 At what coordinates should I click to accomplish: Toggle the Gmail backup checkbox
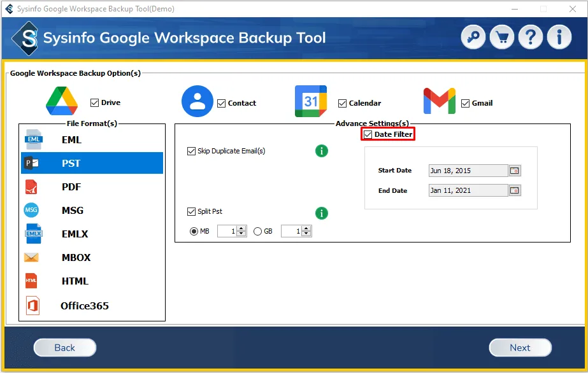click(x=465, y=103)
